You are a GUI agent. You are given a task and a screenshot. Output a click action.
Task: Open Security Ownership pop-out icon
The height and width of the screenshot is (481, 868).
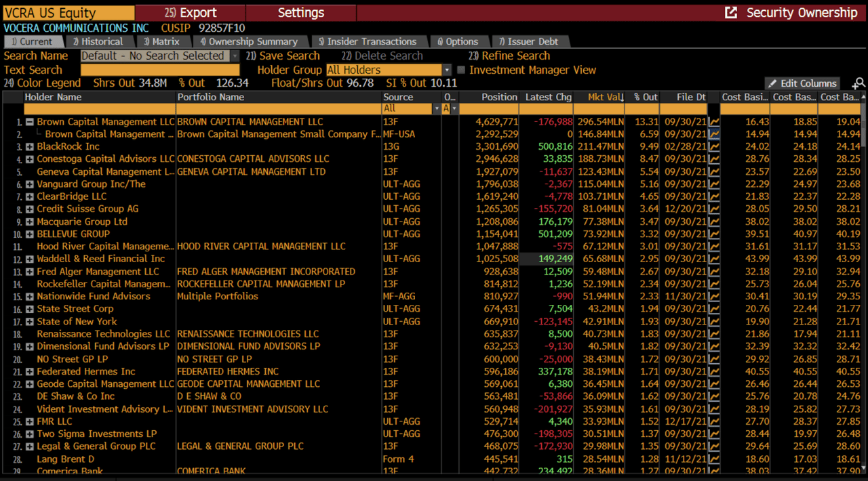click(x=731, y=13)
